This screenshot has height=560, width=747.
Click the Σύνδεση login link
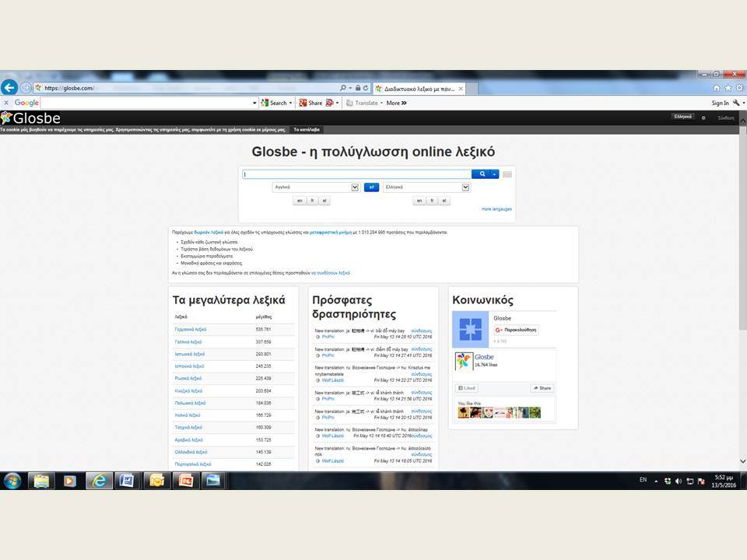coord(726,117)
